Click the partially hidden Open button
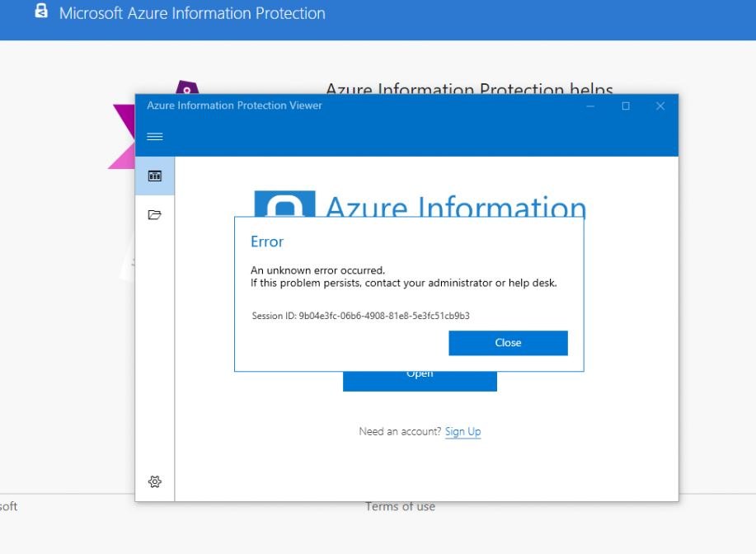756x554 pixels. pyautogui.click(x=420, y=381)
